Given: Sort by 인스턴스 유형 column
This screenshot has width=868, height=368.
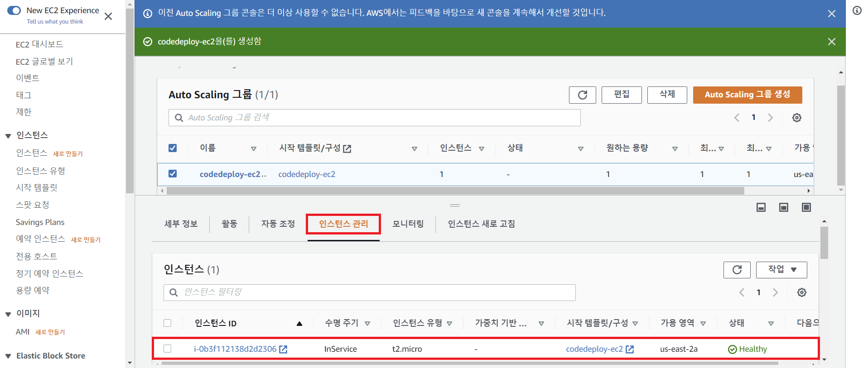Looking at the screenshot, I should point(449,324).
